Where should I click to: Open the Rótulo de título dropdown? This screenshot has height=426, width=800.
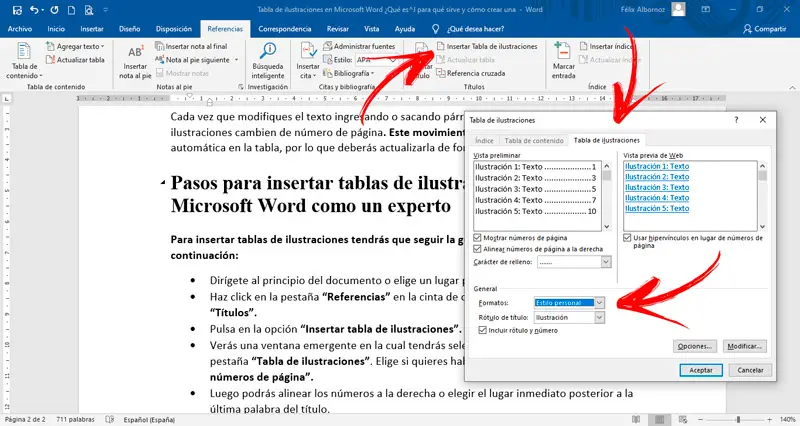pyautogui.click(x=599, y=317)
